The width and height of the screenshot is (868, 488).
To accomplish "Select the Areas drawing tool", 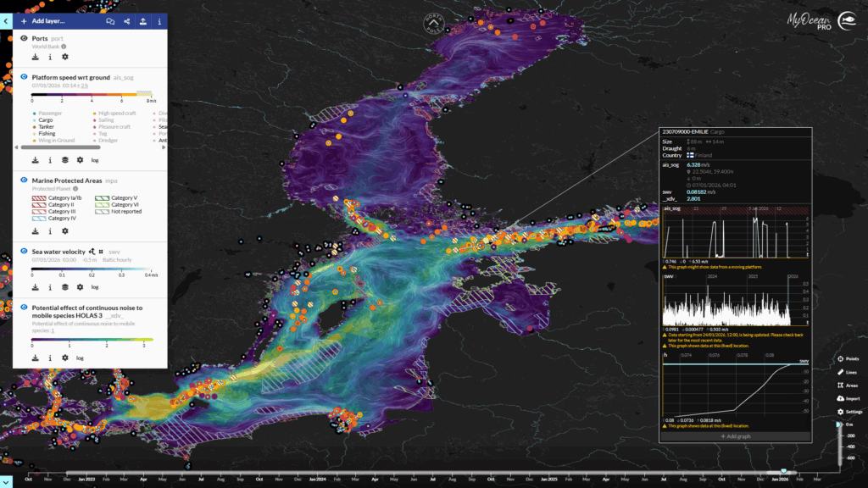I will pyautogui.click(x=847, y=385).
